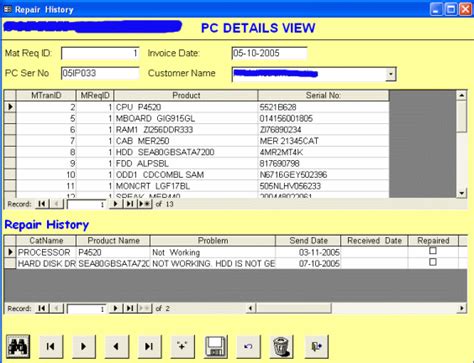The width and height of the screenshot is (474, 363).
Task: Delete record using trash can icon
Action: (x=281, y=347)
